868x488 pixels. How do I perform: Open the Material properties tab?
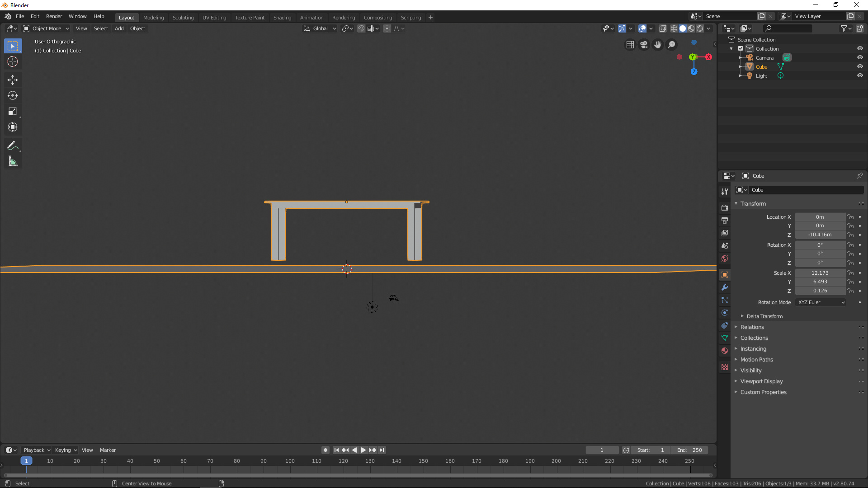coord(725,351)
